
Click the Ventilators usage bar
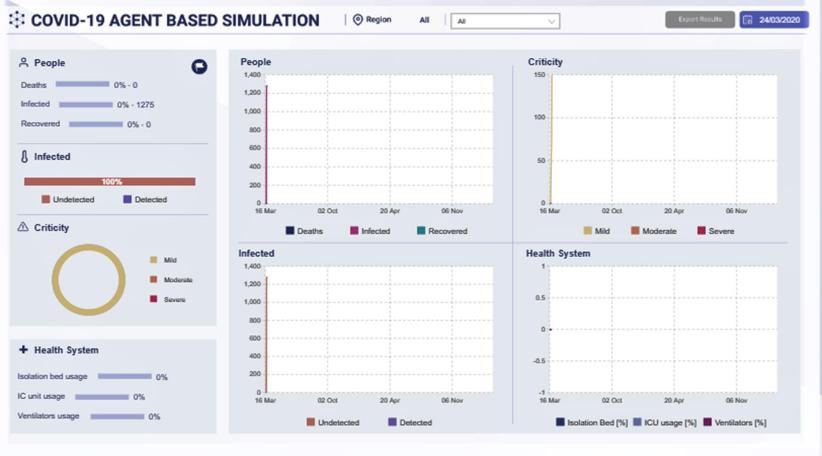pos(117,416)
